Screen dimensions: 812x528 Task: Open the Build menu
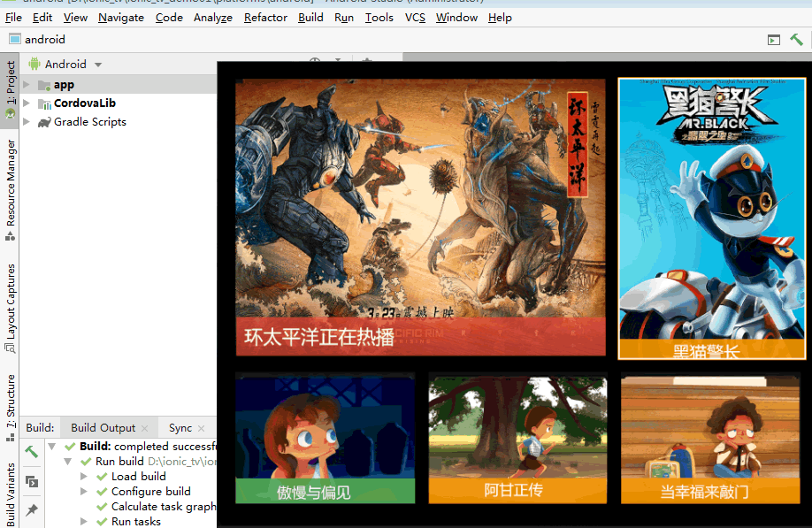click(x=310, y=18)
